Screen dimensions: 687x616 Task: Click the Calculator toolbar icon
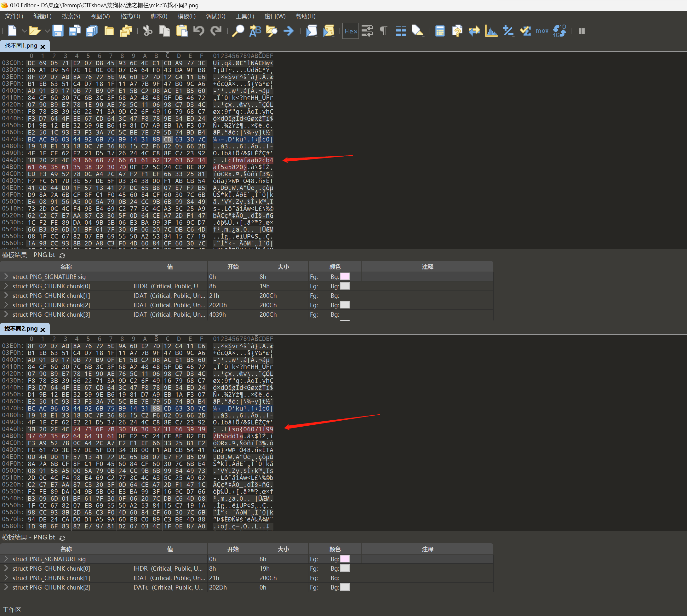440,31
